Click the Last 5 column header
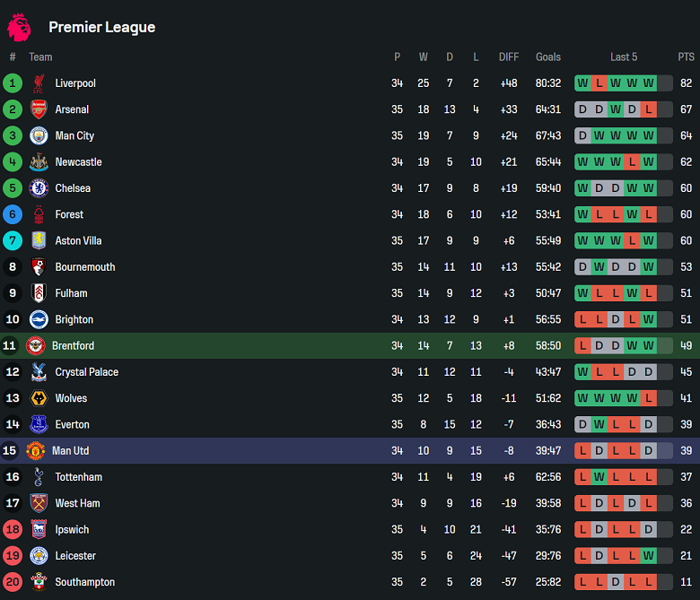 (623, 57)
